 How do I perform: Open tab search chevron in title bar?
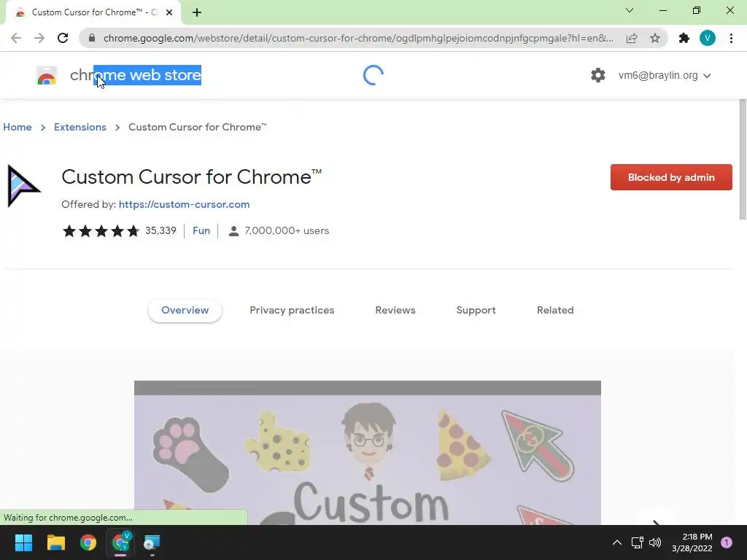point(630,10)
